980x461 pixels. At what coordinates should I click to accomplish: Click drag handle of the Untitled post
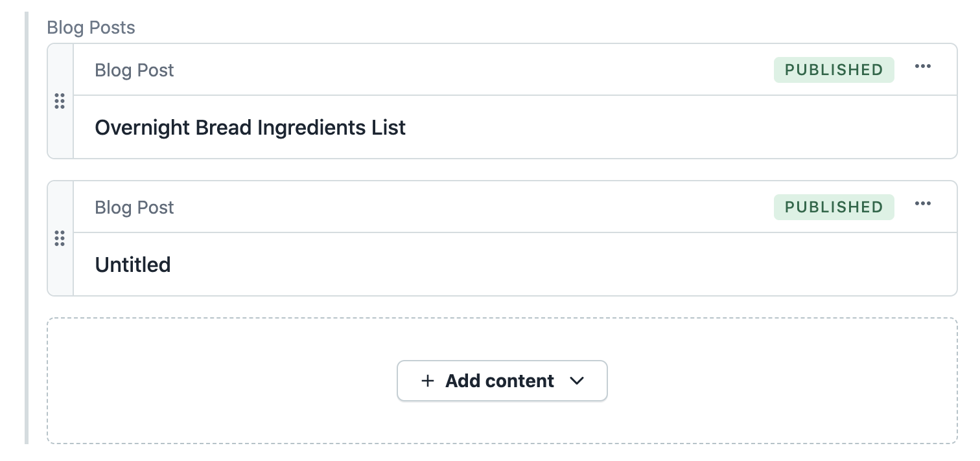click(60, 238)
